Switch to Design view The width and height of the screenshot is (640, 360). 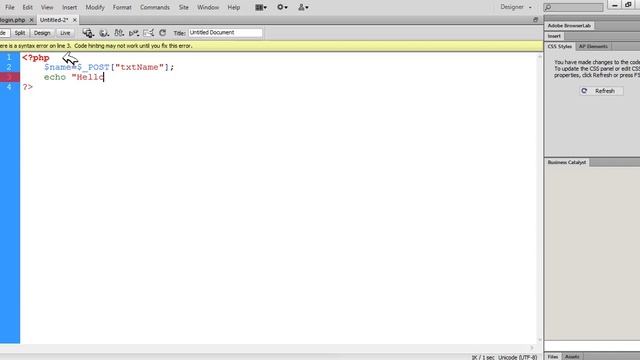click(42, 33)
